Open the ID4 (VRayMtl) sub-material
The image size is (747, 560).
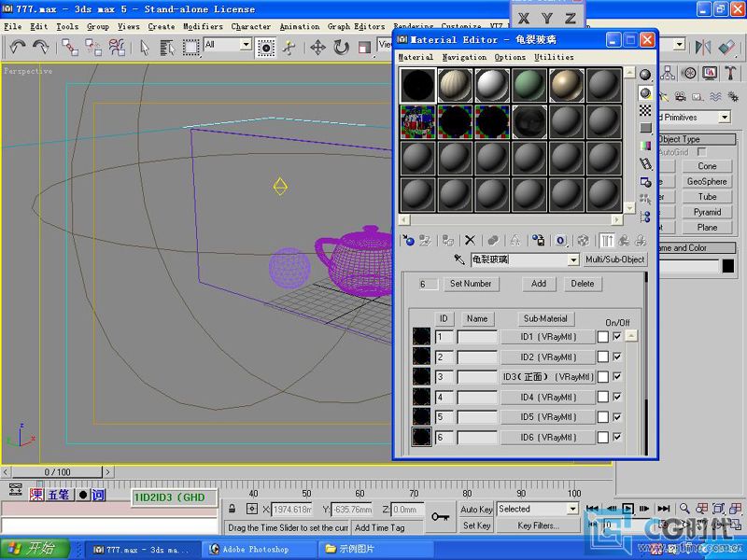[548, 398]
